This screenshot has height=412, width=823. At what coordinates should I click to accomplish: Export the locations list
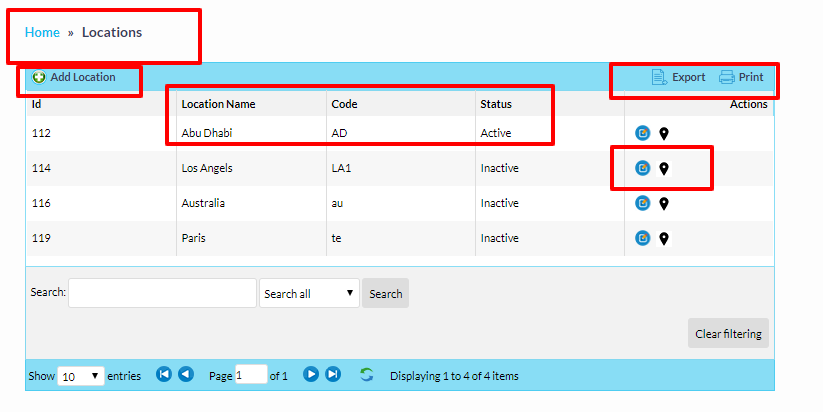point(679,77)
